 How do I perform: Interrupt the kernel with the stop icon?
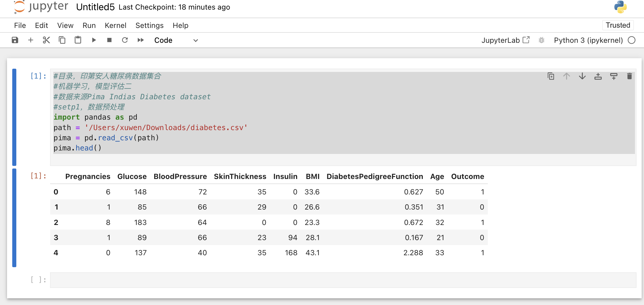coord(109,40)
